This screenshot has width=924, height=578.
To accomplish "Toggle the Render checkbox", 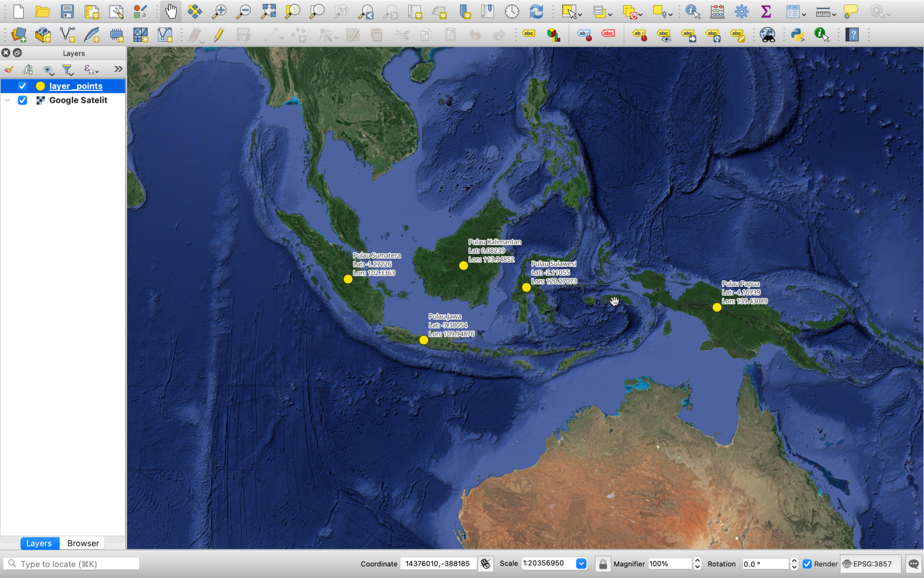I will tap(807, 564).
